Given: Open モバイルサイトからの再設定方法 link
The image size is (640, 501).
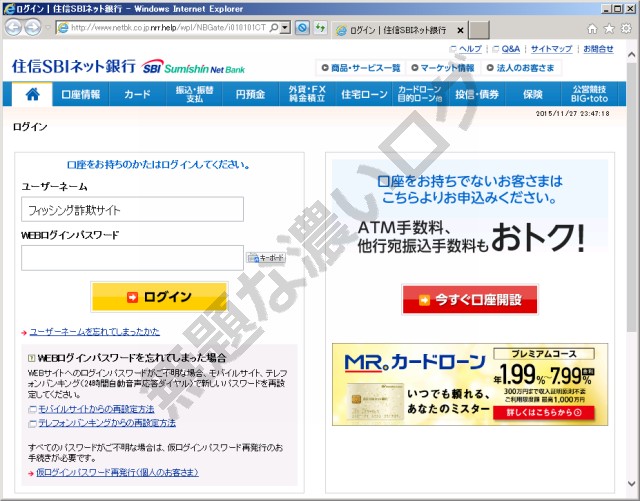Looking at the screenshot, I should [x=96, y=409].
